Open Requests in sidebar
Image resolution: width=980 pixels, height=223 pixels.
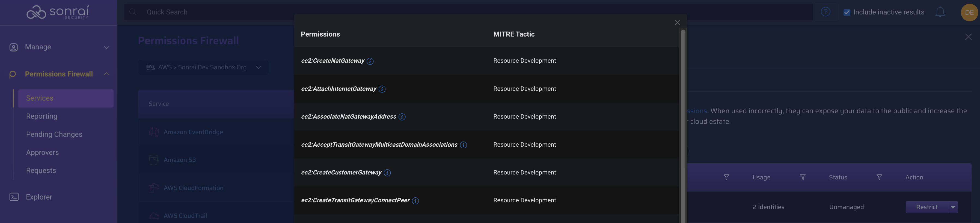point(41,171)
